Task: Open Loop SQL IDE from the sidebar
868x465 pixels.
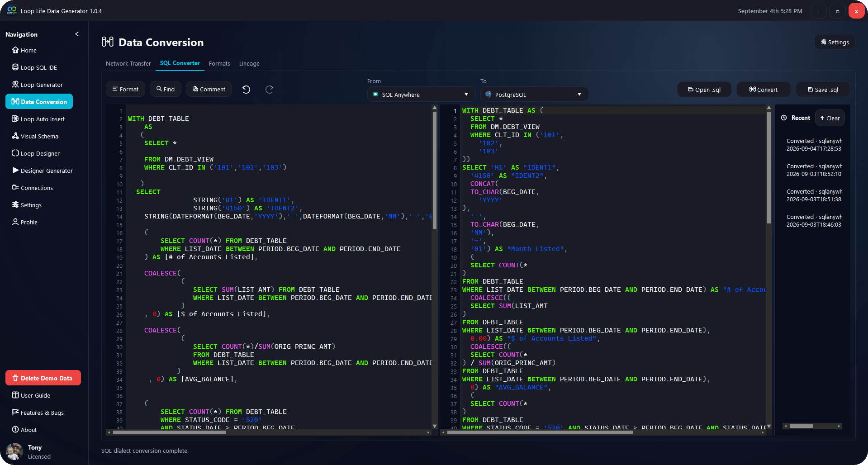Action: 34,67
